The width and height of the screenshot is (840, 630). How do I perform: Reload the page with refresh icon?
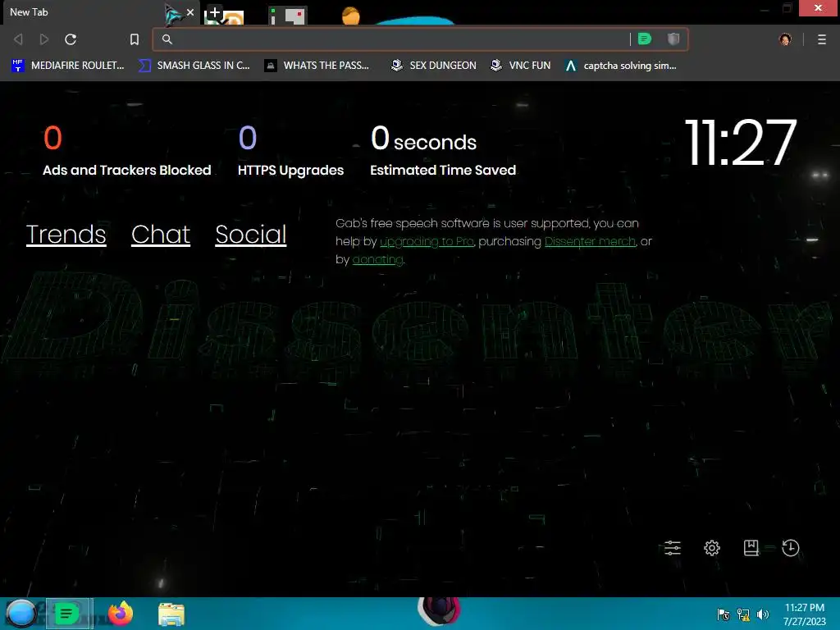coord(71,39)
